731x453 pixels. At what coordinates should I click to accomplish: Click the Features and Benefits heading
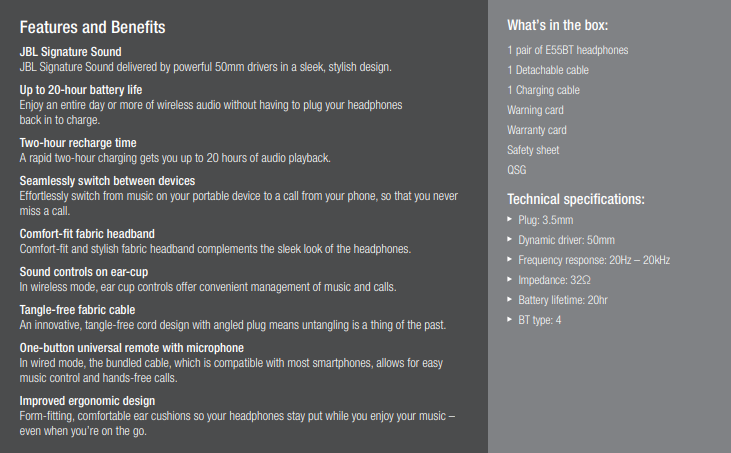(x=92, y=27)
